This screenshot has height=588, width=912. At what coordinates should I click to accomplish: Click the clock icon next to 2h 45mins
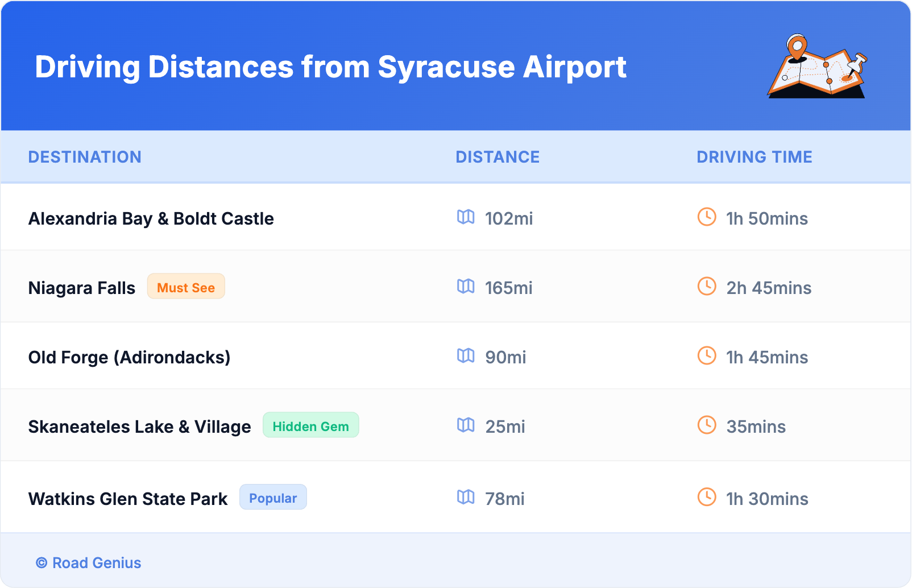707,287
